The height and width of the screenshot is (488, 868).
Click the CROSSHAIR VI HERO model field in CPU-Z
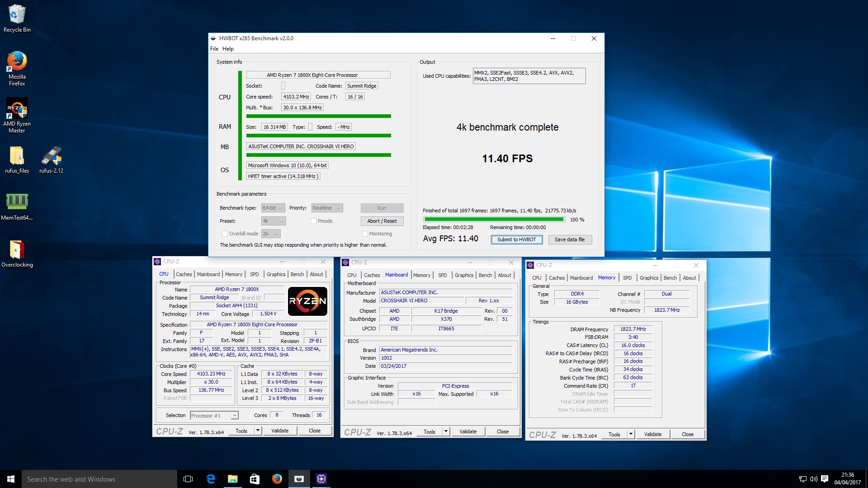422,301
